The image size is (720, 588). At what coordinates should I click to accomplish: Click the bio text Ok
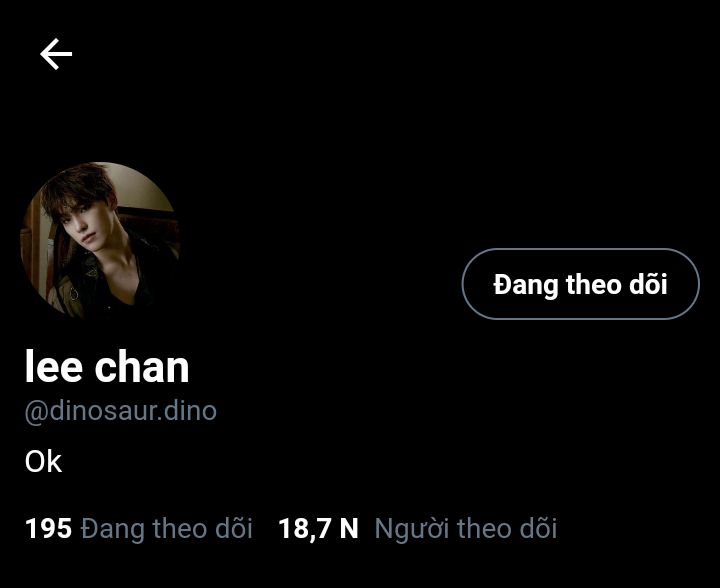click(x=43, y=461)
